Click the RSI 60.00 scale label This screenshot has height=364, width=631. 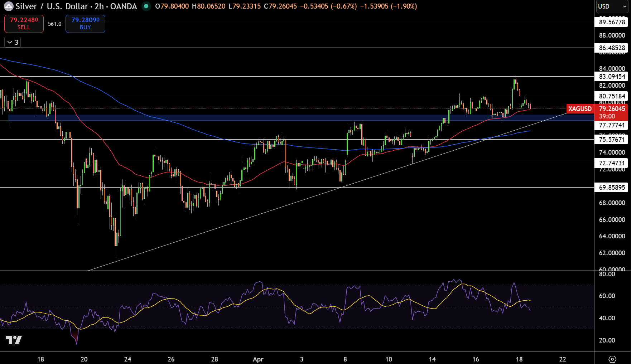pos(607,296)
